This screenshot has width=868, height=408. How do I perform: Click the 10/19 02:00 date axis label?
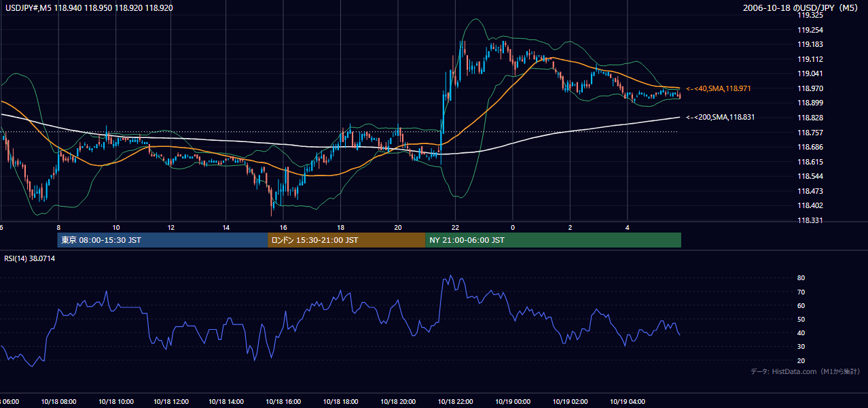point(570,402)
